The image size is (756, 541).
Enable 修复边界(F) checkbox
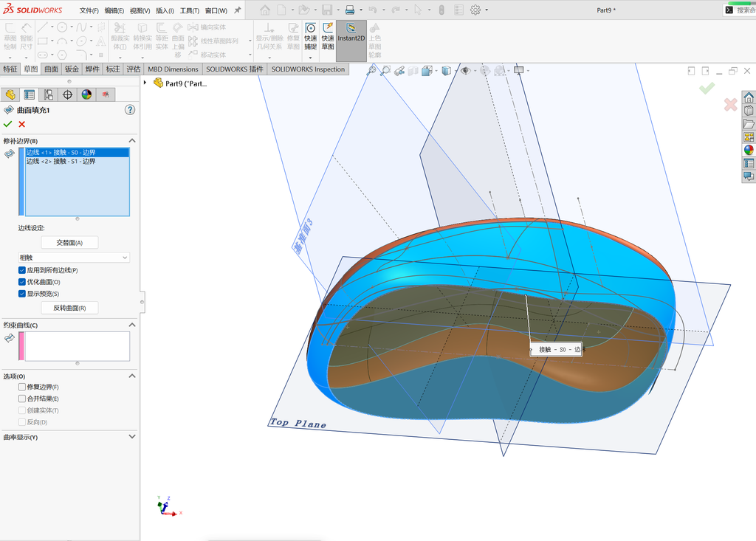[21, 387]
